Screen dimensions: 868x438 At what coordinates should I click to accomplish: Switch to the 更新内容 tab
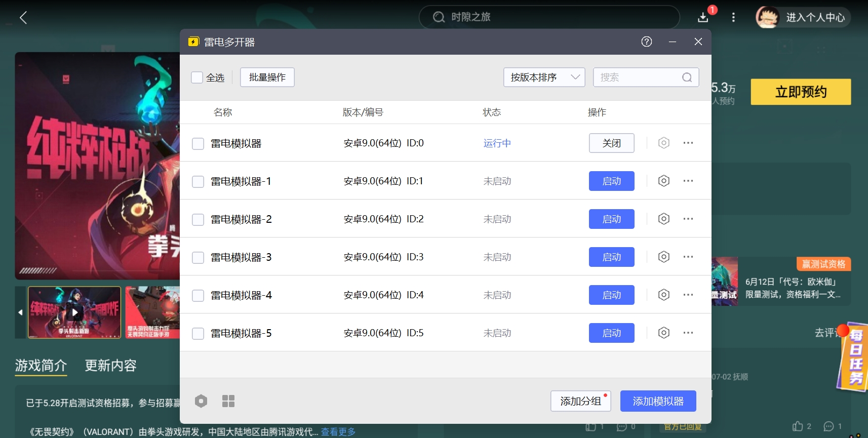click(x=110, y=365)
